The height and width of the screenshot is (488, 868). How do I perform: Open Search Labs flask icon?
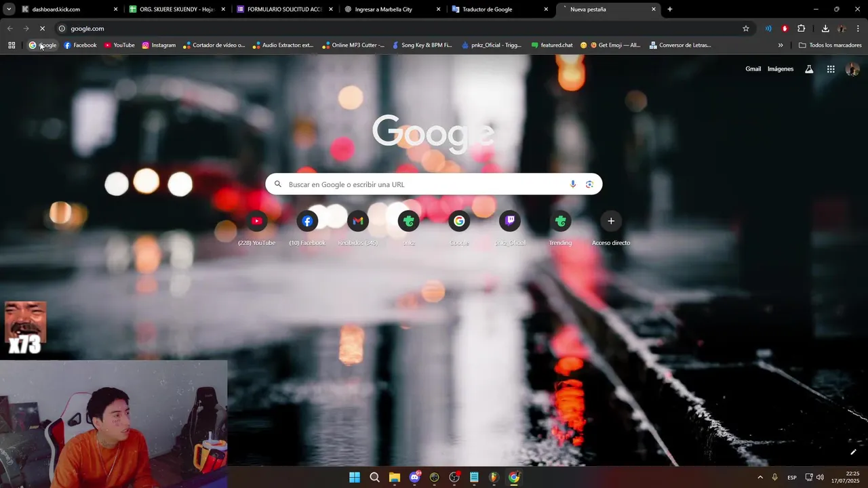(x=809, y=69)
